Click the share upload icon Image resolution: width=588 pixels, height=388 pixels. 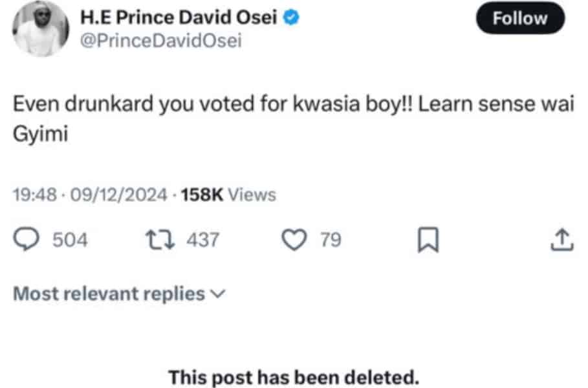coord(561,240)
